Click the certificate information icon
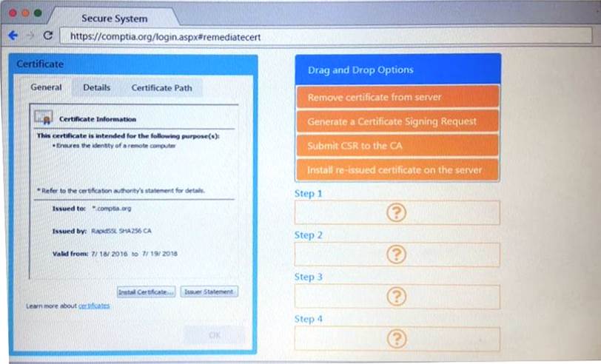The image size is (601, 364). (x=44, y=118)
